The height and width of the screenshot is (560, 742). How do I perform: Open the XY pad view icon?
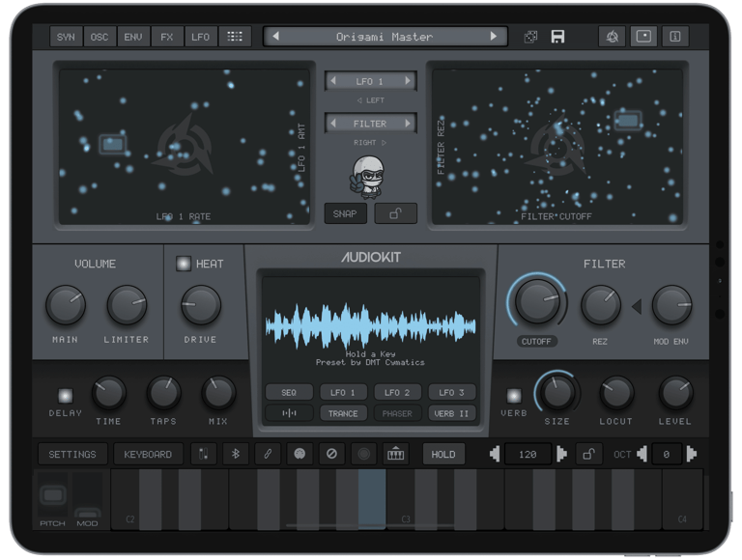tap(643, 37)
